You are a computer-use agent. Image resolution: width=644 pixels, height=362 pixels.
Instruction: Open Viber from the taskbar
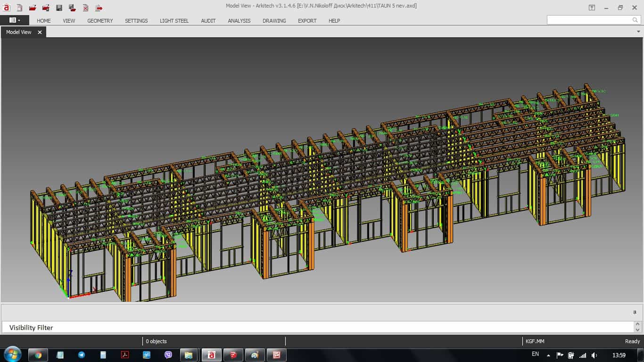tap(168, 355)
